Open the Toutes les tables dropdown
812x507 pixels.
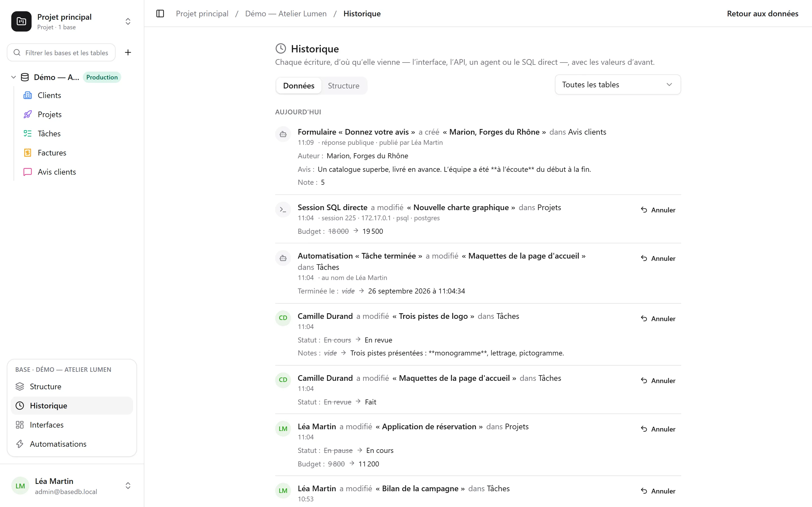(x=617, y=84)
